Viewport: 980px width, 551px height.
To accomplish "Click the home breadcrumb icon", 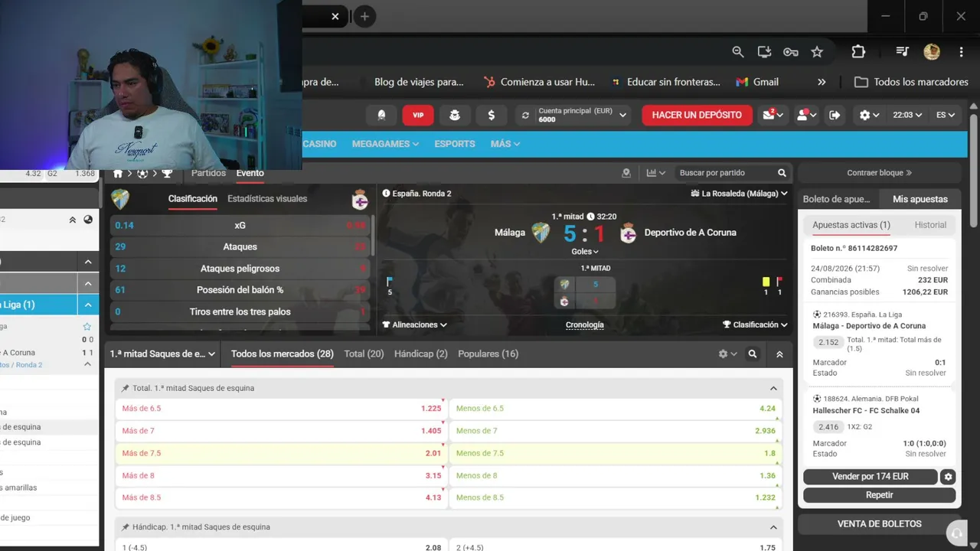I will (118, 173).
